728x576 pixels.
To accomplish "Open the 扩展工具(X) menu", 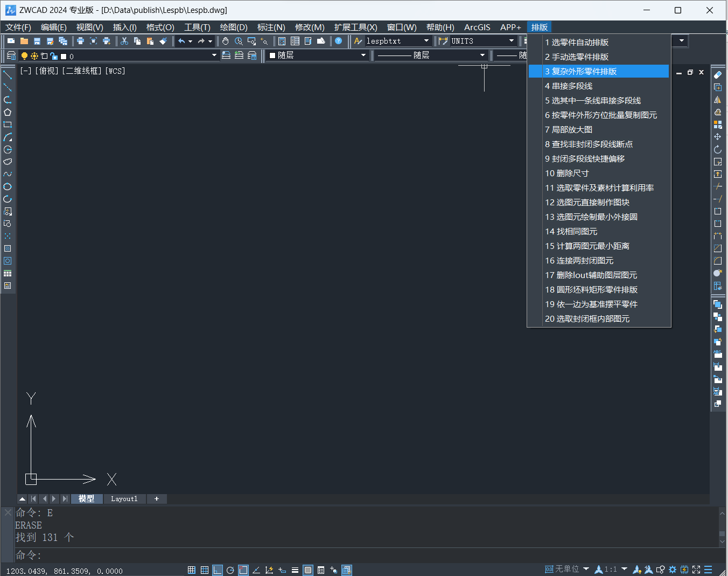I will pos(355,27).
